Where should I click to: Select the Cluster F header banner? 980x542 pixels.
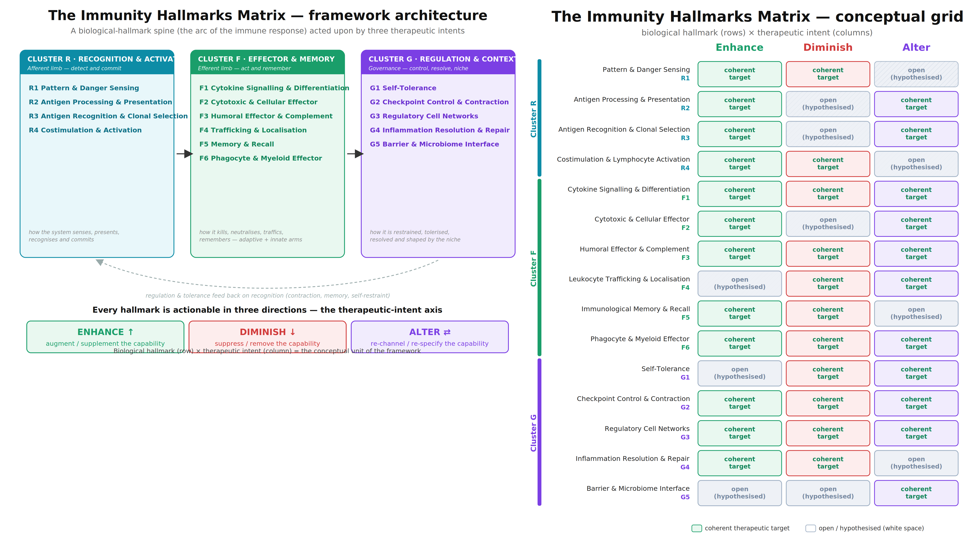(x=267, y=62)
